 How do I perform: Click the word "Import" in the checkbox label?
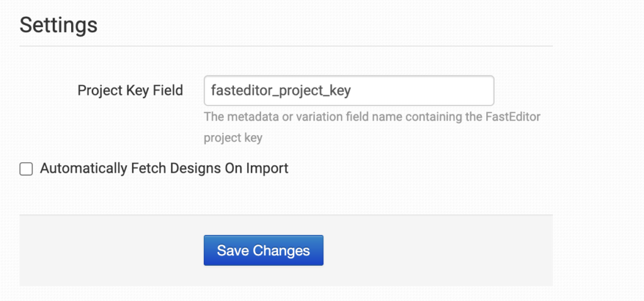click(x=267, y=168)
